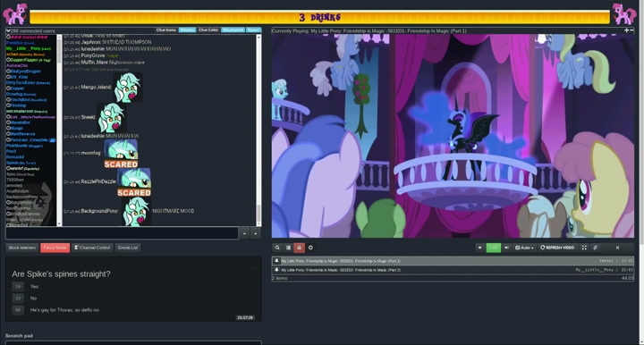This screenshot has height=345, width=644.
Task: Open the playlist search magnifier icon
Action: 277,248
